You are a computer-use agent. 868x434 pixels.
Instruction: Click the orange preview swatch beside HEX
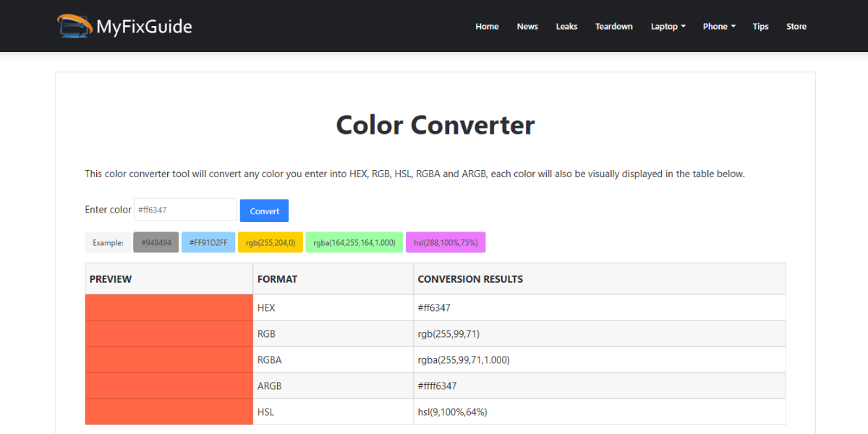169,307
